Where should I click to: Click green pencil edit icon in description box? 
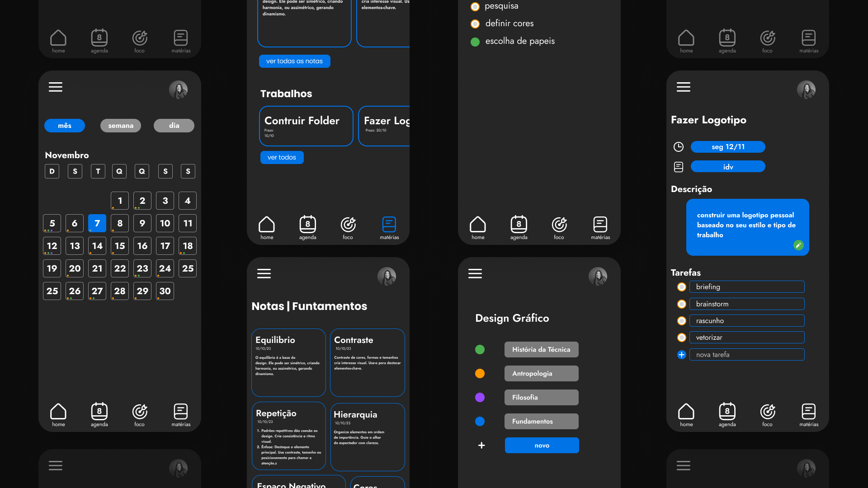[798, 245]
